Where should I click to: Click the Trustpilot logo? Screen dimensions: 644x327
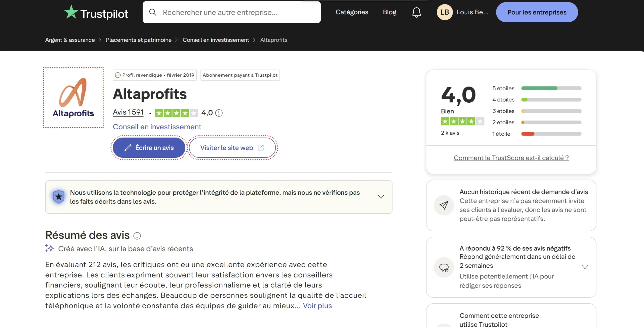(x=96, y=12)
